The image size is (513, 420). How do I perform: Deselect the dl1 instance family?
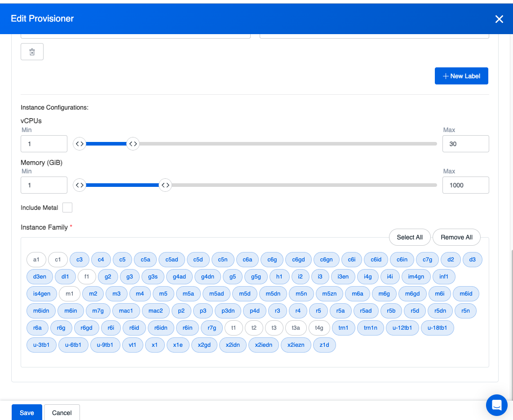coord(66,276)
